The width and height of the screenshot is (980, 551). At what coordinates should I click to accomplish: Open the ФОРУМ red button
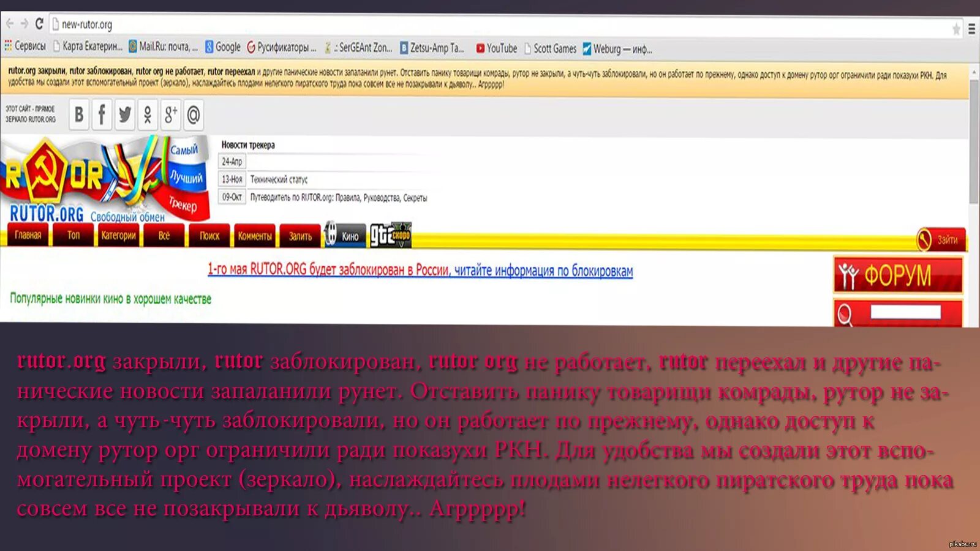(x=898, y=275)
